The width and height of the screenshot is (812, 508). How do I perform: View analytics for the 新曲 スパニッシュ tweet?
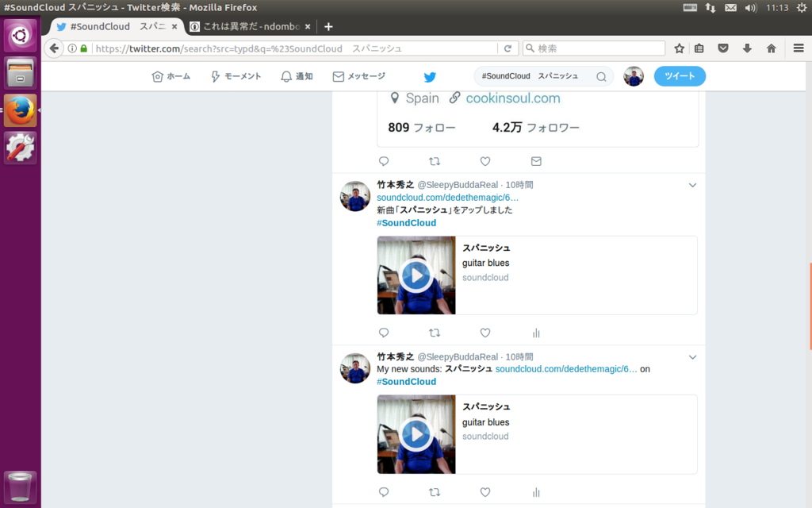(536, 333)
